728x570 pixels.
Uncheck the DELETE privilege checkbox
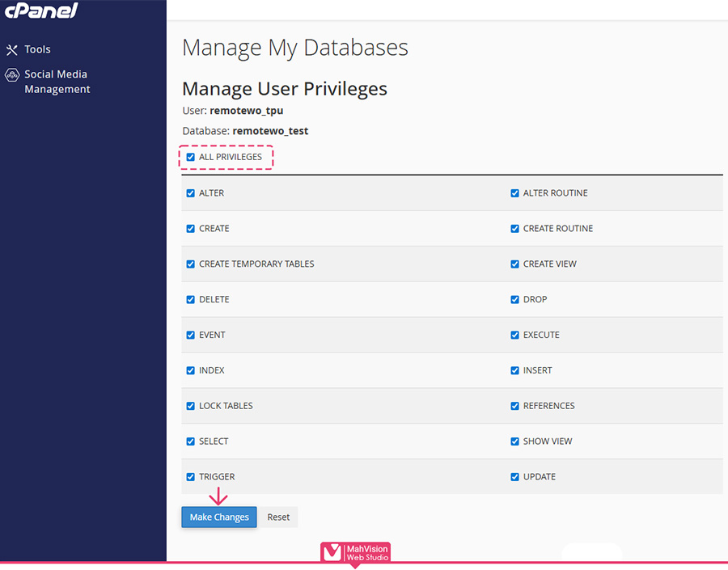pyautogui.click(x=191, y=299)
